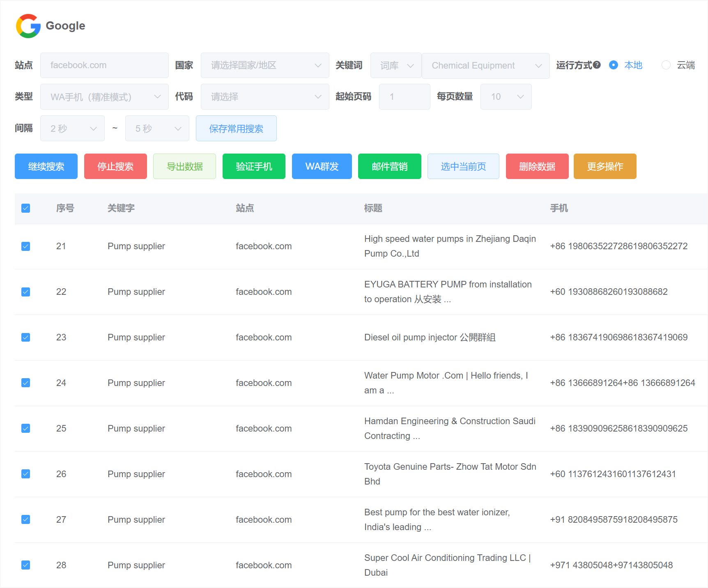Select the 本地 run mode radio button
Image resolution: width=708 pixels, height=588 pixels.
(x=614, y=65)
